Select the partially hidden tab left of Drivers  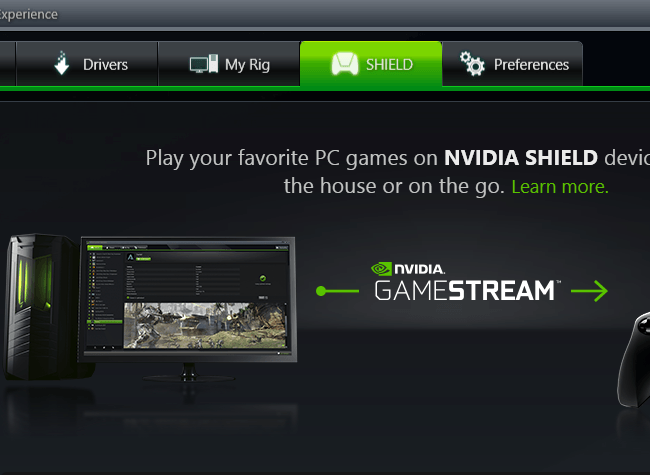(7, 64)
